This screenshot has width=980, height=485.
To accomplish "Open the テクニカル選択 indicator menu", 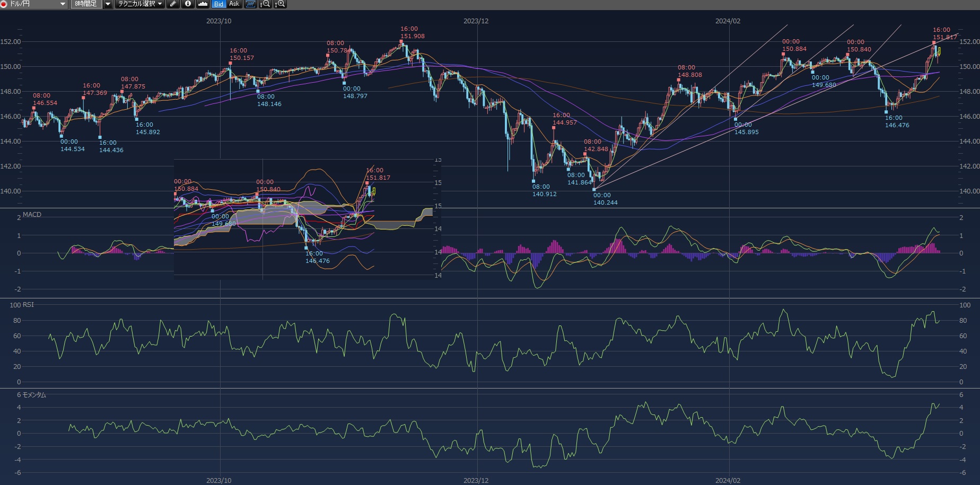I will (x=140, y=4).
